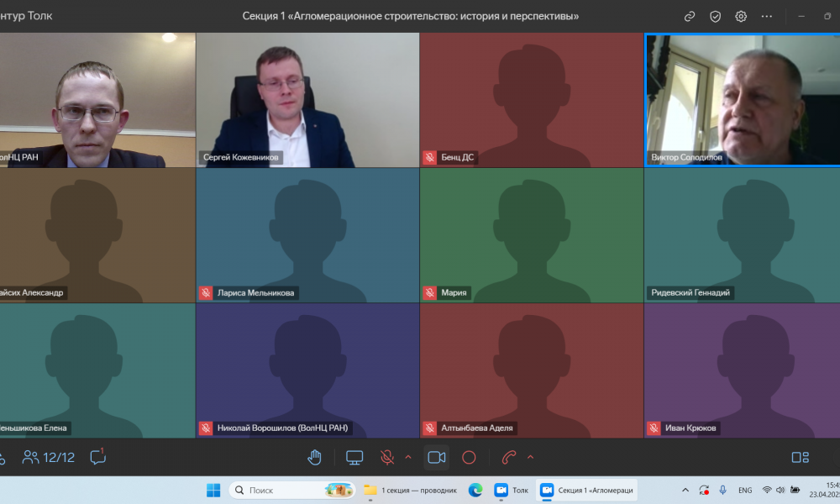Open the settings gear
This screenshot has height=504, width=840.
pyautogui.click(x=741, y=17)
